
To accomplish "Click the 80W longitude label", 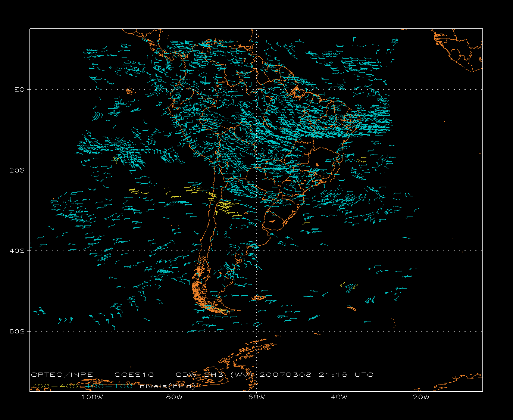I will 174,397.
